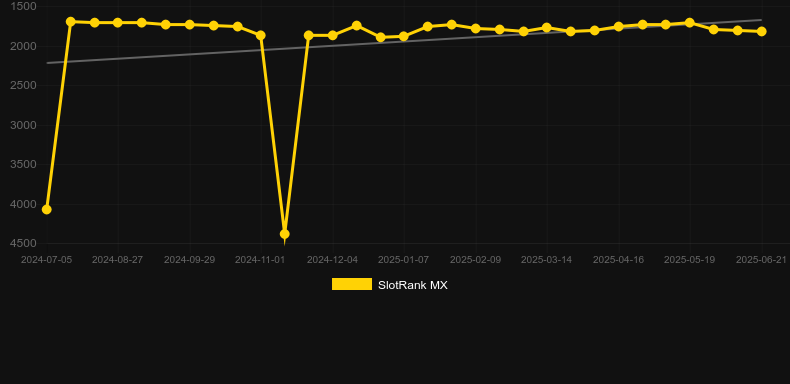Click the 2025-02-09 axis date label
Image resolution: width=790 pixels, height=384 pixels.
pyautogui.click(x=476, y=260)
